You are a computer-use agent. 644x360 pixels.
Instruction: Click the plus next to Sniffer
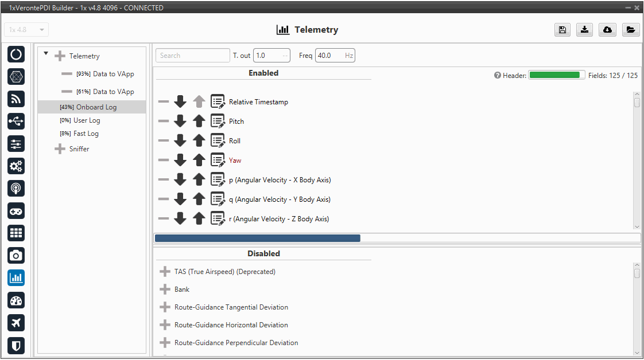click(x=60, y=149)
